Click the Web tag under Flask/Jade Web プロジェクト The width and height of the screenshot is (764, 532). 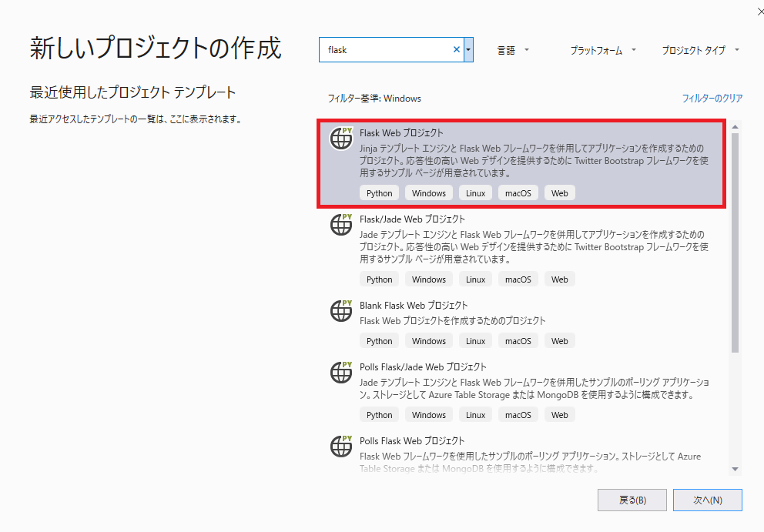(x=559, y=279)
